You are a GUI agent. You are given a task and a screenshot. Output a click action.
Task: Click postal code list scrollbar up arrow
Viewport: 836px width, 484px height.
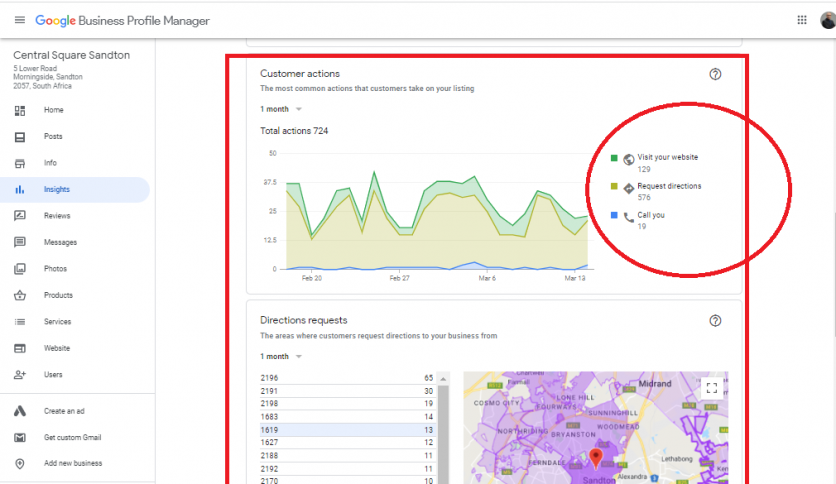click(x=443, y=378)
